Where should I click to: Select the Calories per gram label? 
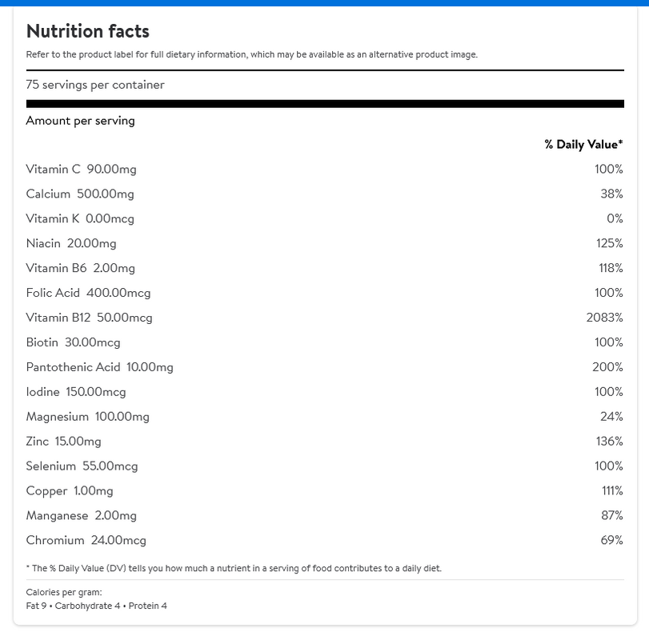click(64, 592)
